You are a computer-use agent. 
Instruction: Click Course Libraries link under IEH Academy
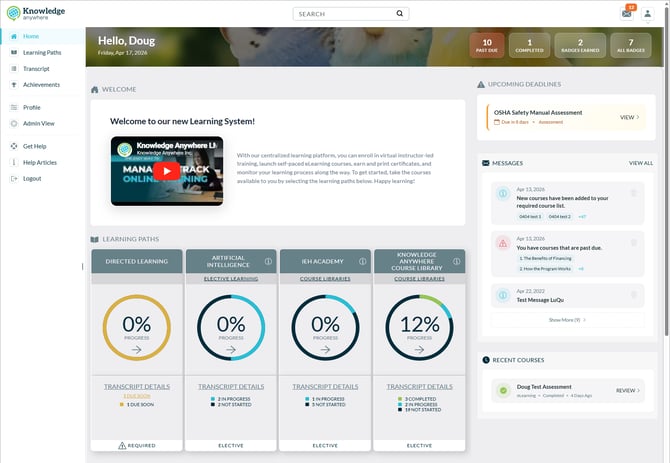click(x=325, y=278)
